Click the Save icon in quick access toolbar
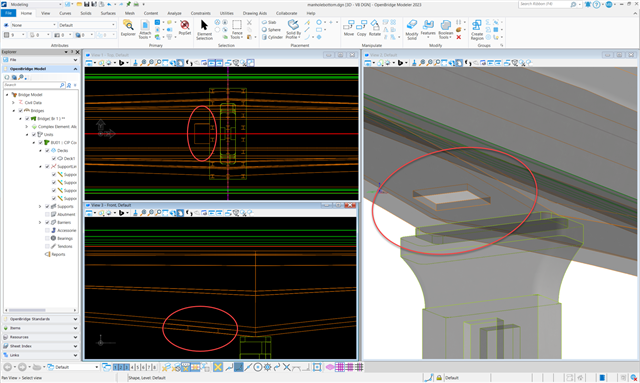Screen dimensions: 640x383 (87, 4)
